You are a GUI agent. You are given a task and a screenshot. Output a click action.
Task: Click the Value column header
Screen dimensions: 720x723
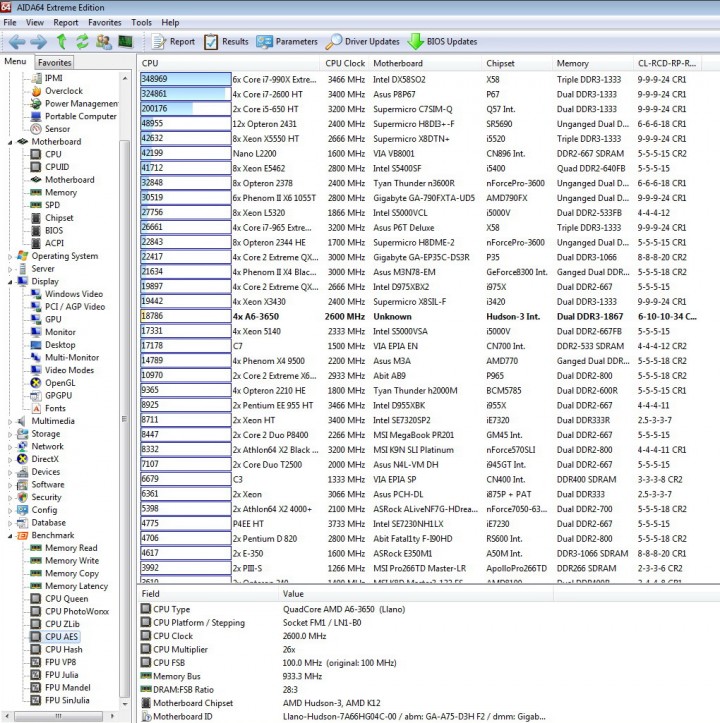[416, 594]
